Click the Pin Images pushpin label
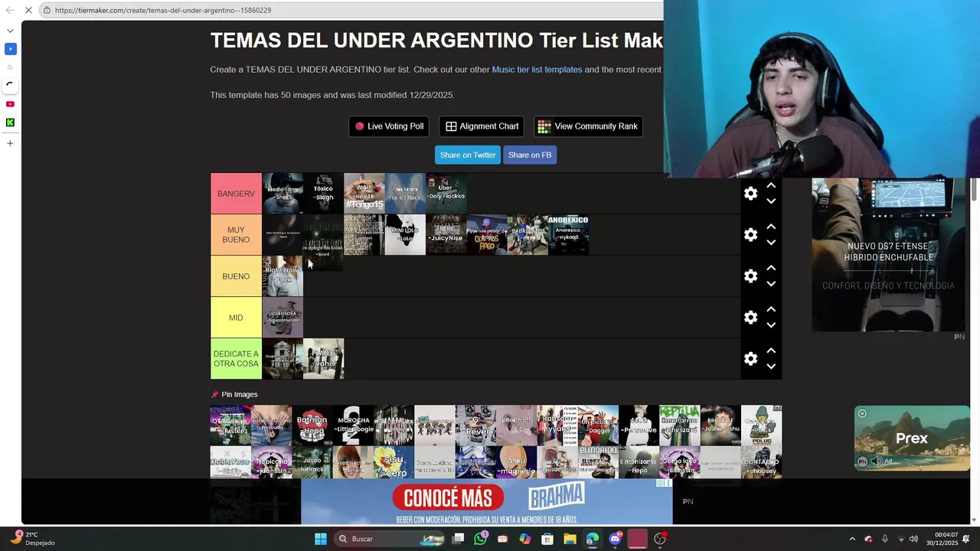The image size is (980, 551). [x=234, y=395]
